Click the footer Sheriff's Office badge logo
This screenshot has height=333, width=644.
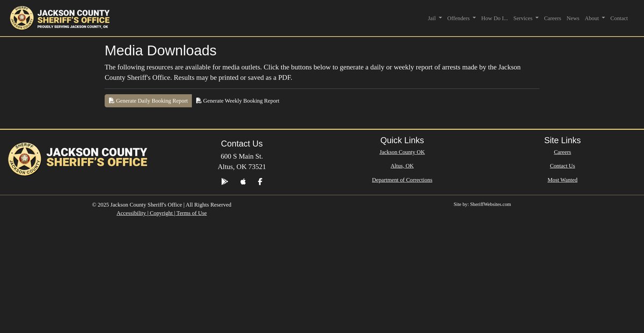78,159
